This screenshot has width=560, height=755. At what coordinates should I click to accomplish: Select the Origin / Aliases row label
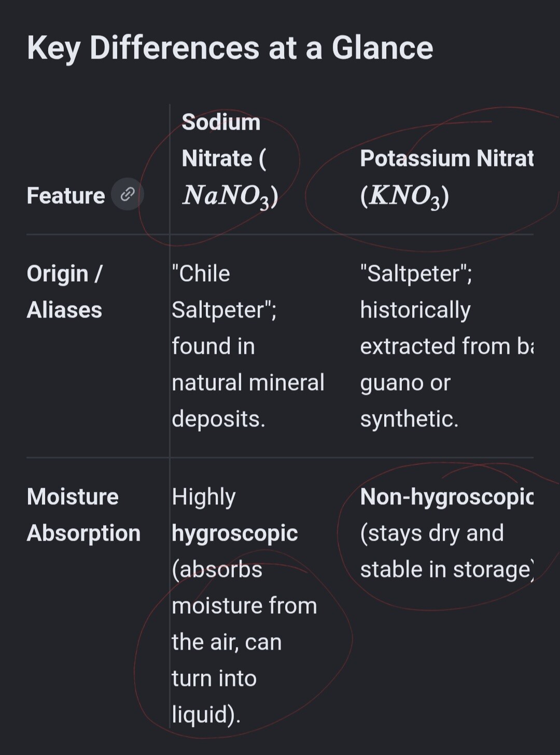65,292
